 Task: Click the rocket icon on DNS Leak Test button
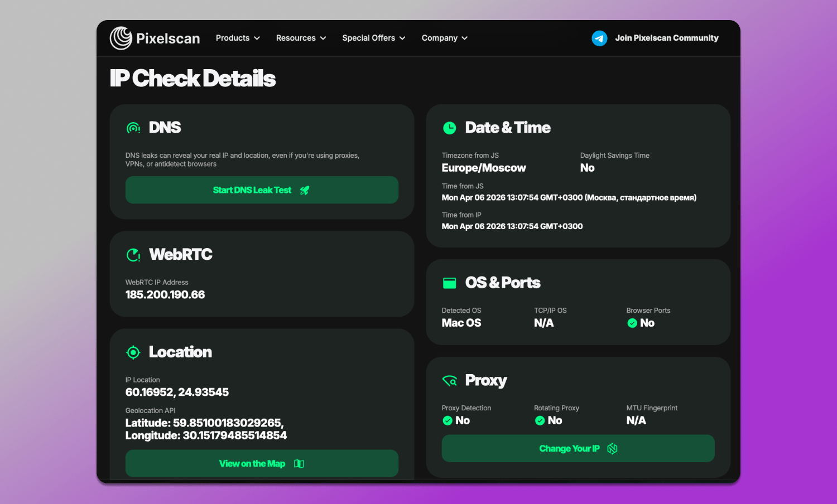click(x=305, y=190)
